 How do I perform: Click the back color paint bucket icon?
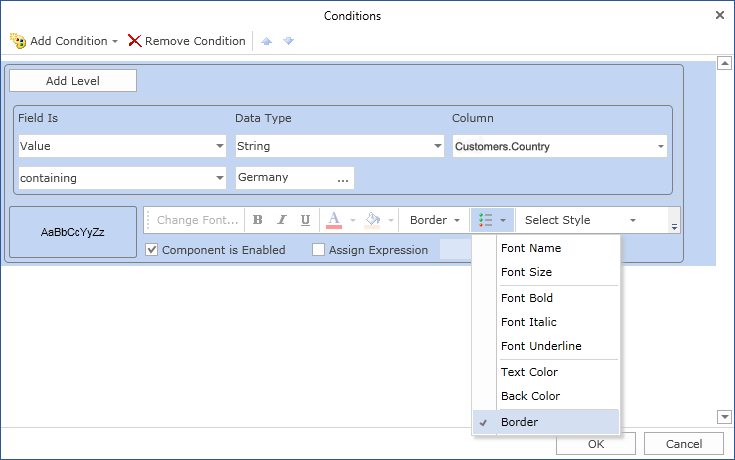(x=373, y=220)
